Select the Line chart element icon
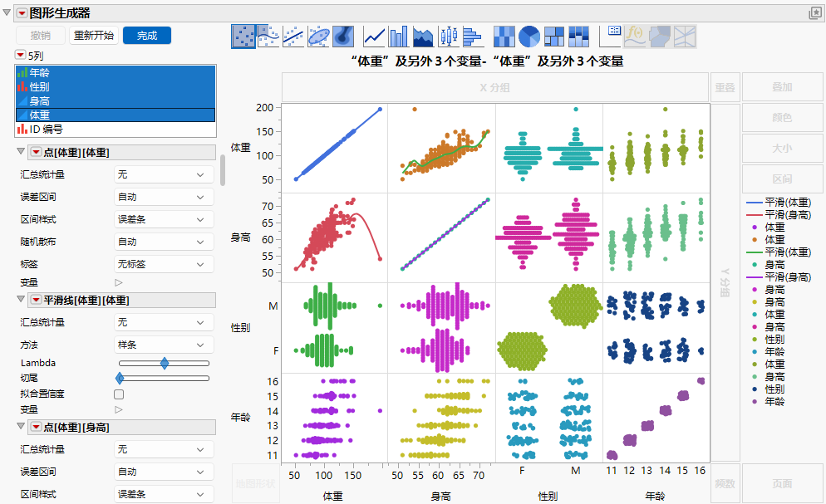The width and height of the screenshot is (826, 504). [374, 37]
